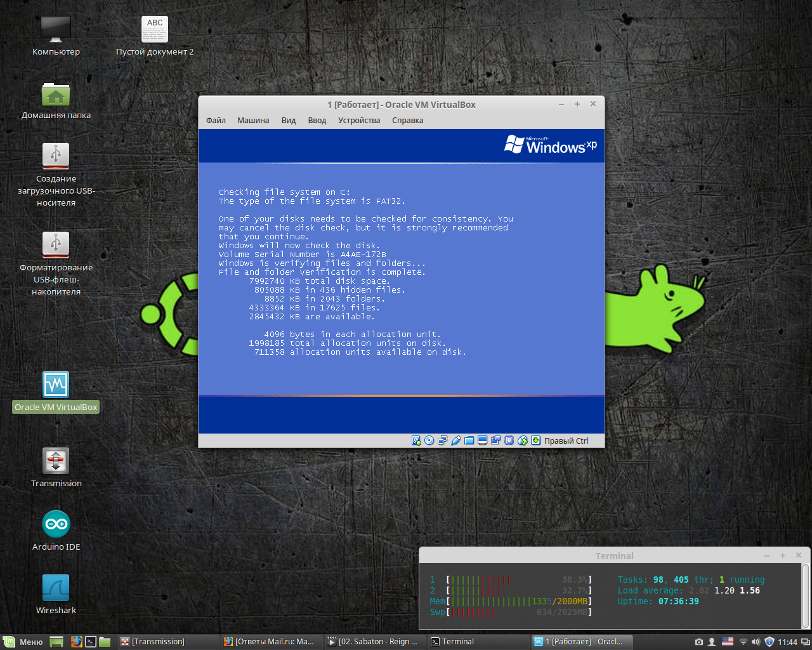This screenshot has width=812, height=650.
Task: Click the Terminal window vertical scrollbar
Action: (806, 597)
